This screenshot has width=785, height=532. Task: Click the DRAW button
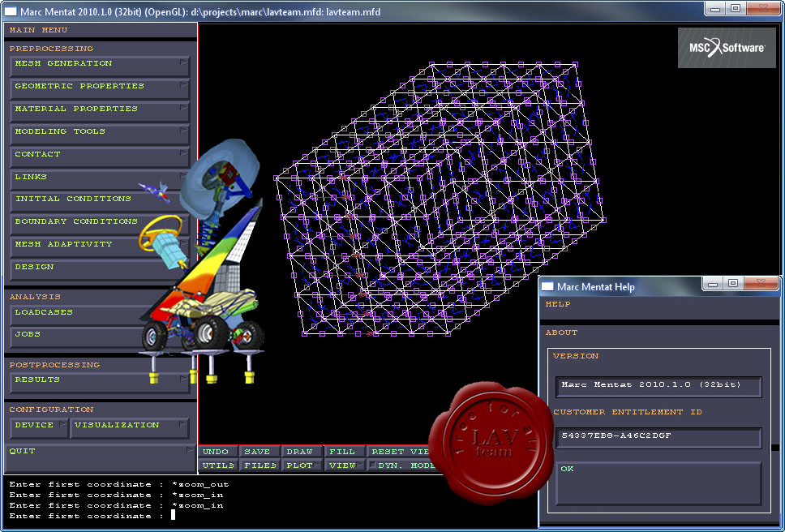[302, 452]
